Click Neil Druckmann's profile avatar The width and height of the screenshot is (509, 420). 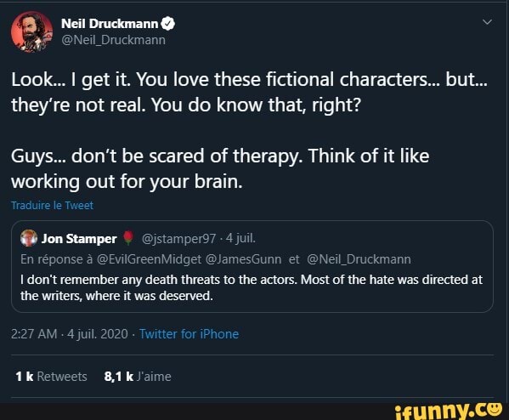pyautogui.click(x=31, y=31)
